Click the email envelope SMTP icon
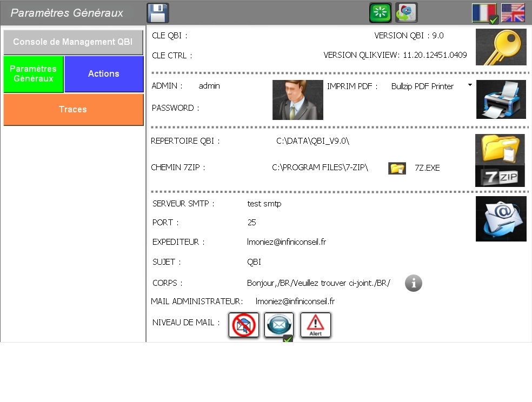 click(x=501, y=219)
